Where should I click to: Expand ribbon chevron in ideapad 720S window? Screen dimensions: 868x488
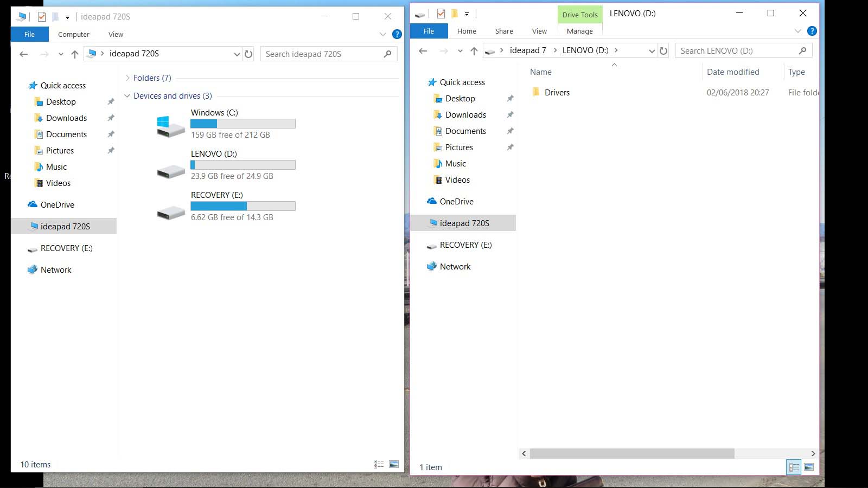point(382,34)
